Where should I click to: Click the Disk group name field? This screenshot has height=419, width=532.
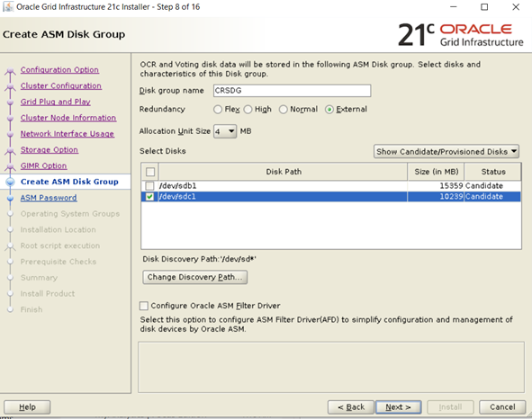click(x=293, y=91)
